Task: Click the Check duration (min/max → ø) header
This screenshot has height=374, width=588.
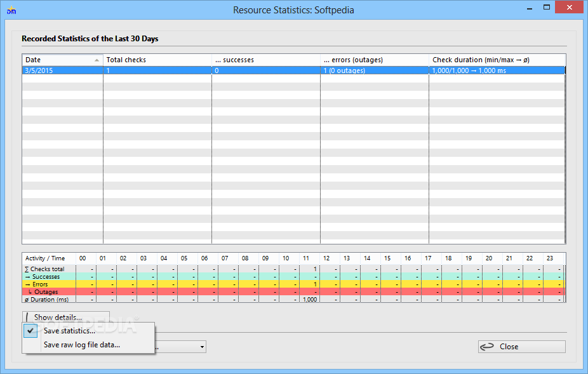Action: [497, 60]
